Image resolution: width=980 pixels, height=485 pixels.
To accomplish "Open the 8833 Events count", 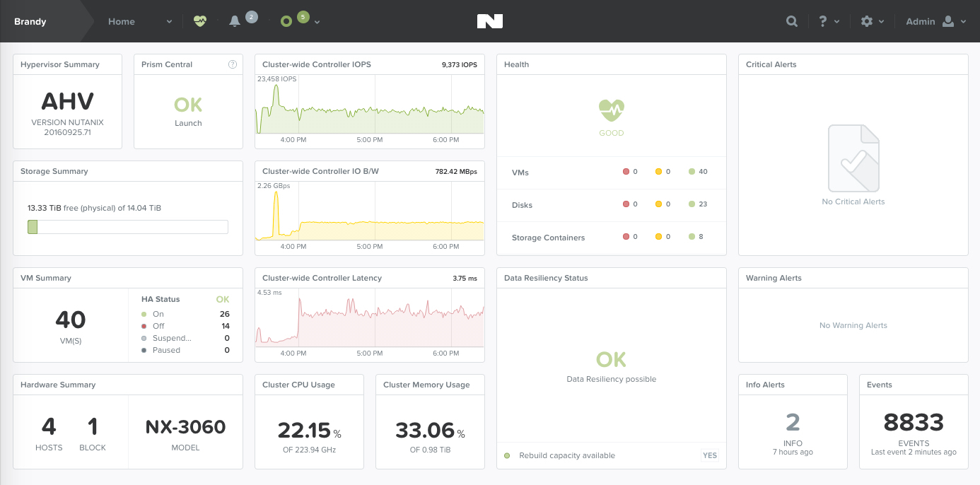I will click(913, 423).
